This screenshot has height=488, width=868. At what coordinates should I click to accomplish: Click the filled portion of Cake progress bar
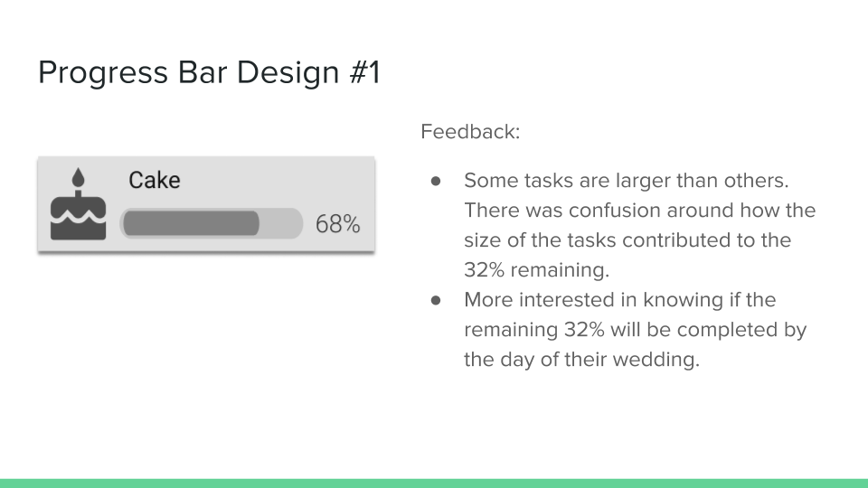click(x=191, y=223)
